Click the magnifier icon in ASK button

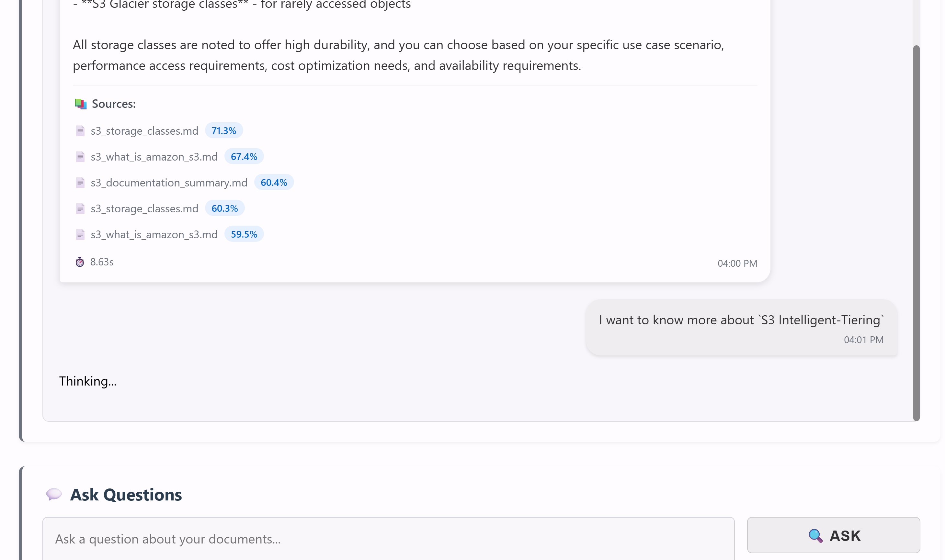[815, 535]
